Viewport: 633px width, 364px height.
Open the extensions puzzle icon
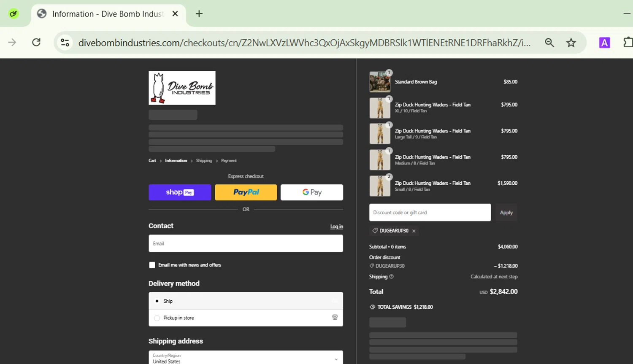(x=628, y=43)
